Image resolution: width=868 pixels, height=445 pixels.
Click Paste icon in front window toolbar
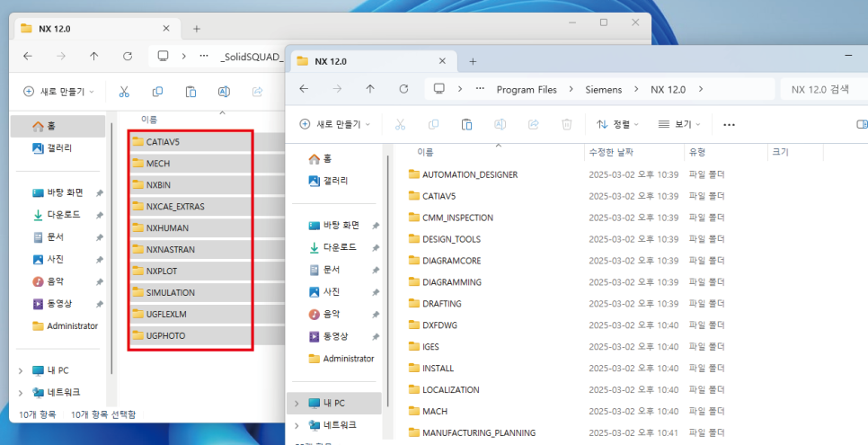pyautogui.click(x=466, y=124)
